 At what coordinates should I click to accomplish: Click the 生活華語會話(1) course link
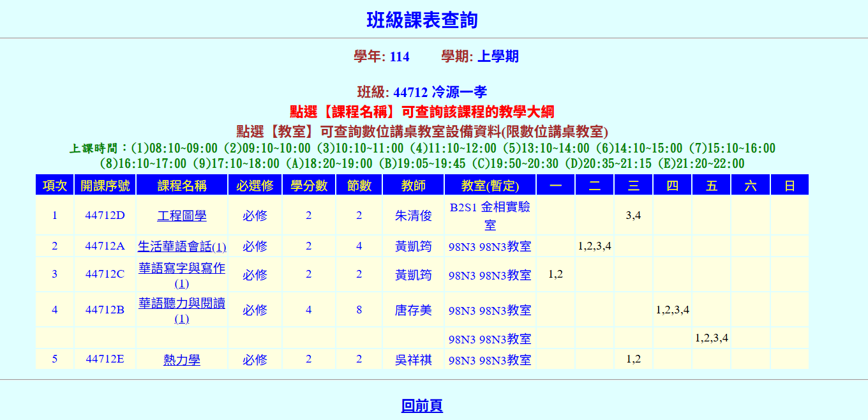(181, 246)
